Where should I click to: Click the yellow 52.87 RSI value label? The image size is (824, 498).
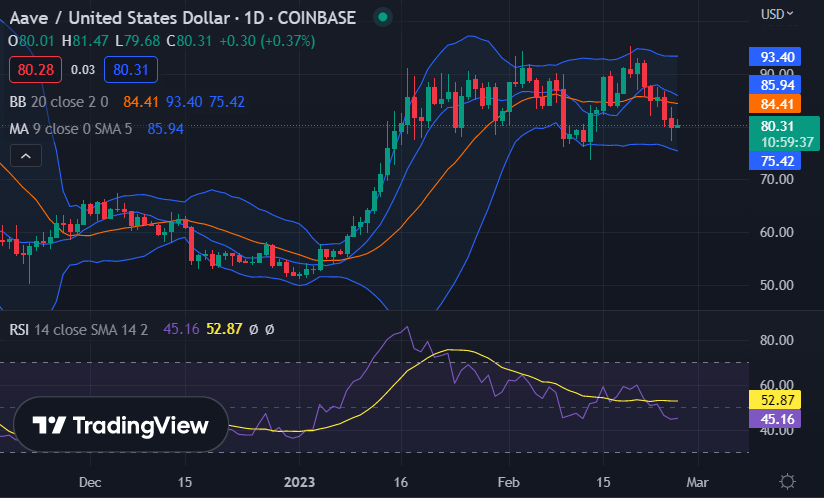pyautogui.click(x=777, y=400)
